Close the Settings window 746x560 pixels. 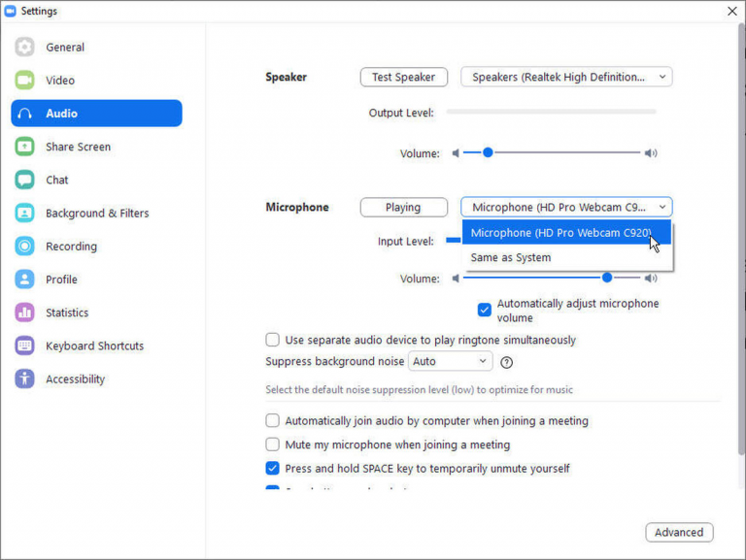coord(732,11)
